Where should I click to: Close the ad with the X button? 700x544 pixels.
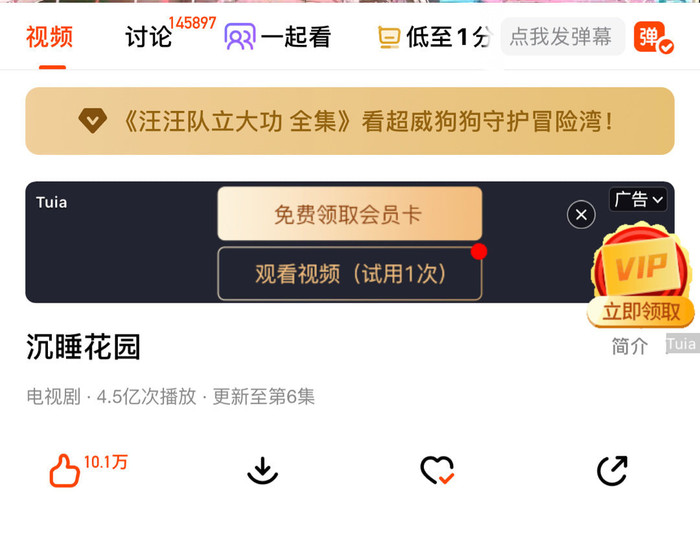(x=581, y=215)
